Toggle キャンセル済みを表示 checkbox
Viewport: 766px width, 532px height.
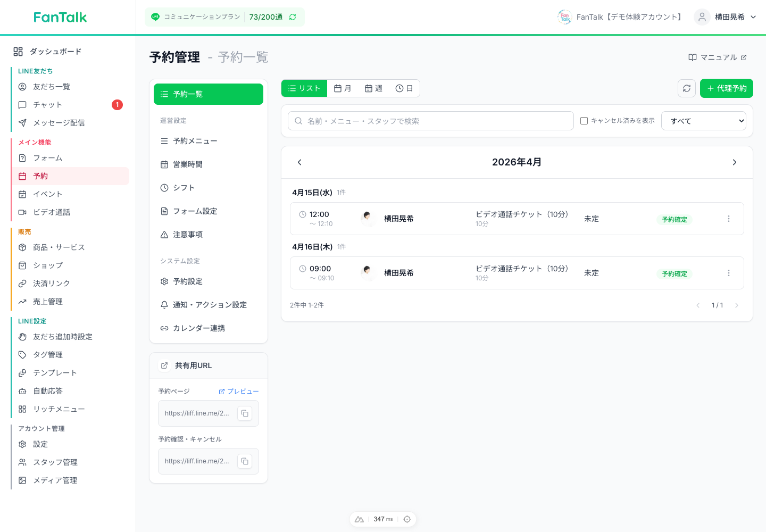[584, 121]
